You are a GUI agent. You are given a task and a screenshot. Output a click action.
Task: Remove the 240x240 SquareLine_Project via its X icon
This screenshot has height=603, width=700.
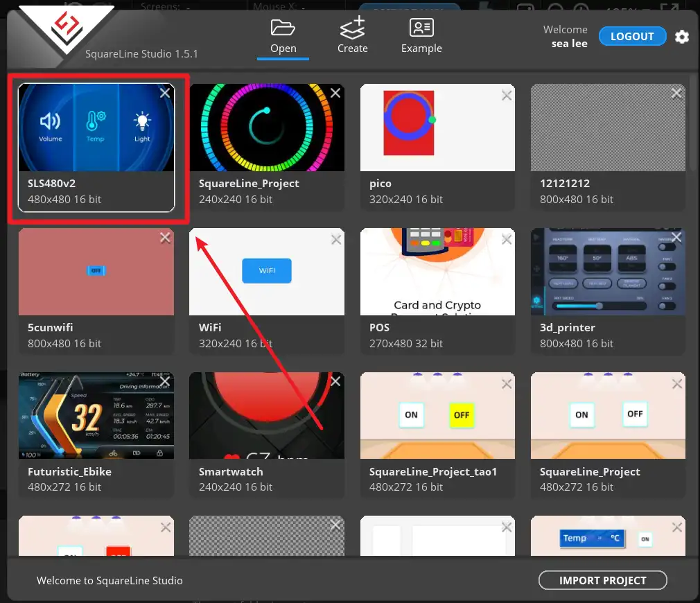pyautogui.click(x=335, y=93)
